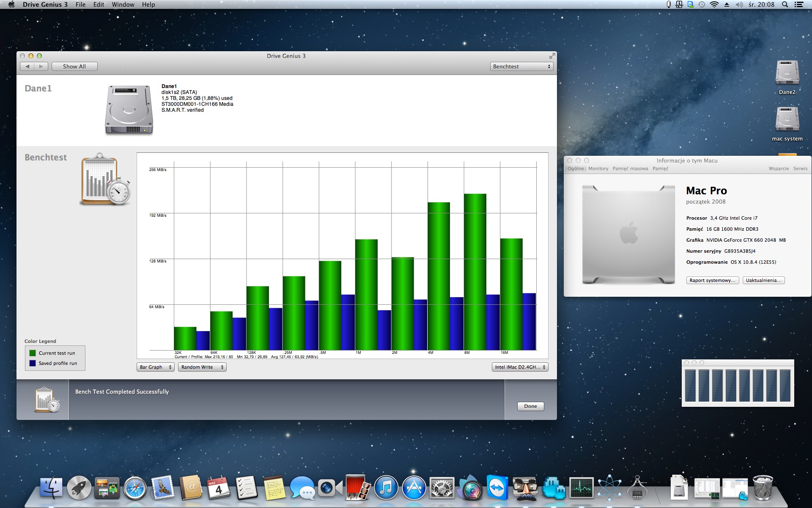This screenshot has width=812, height=508.
Task: Open the Help menu
Action: (x=148, y=5)
